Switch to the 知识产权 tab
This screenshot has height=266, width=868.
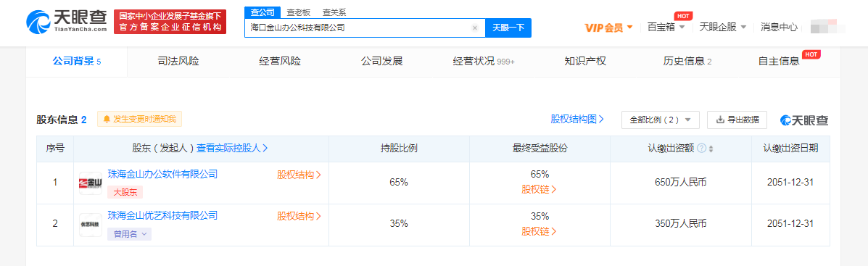click(x=585, y=62)
